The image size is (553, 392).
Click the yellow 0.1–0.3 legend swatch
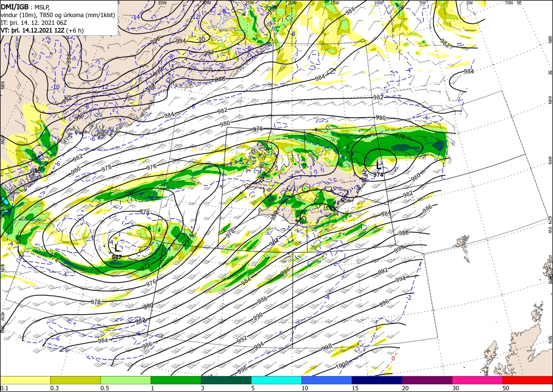[x=25, y=380]
